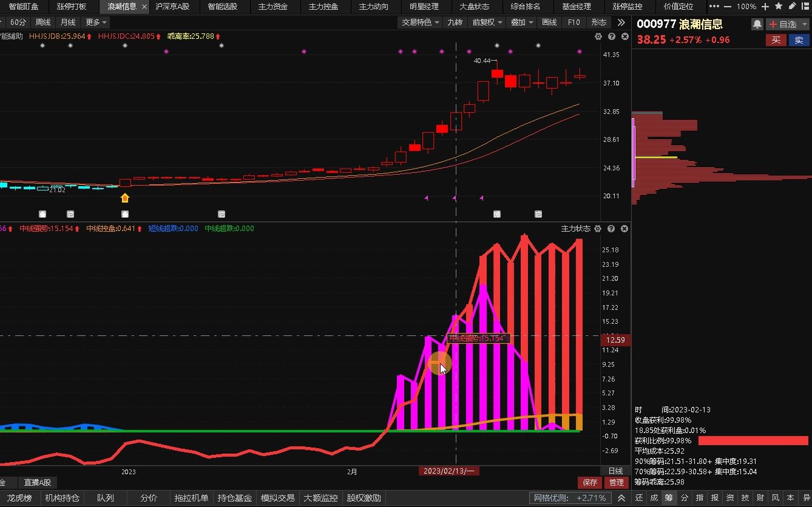812x507 pixels.
Task: Open the F10 company info
Action: click(574, 22)
